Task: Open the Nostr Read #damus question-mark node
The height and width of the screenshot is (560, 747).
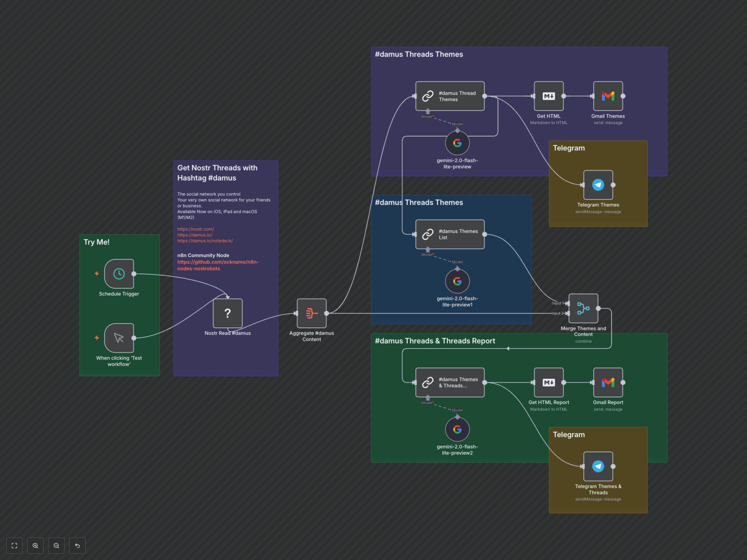Action: click(227, 313)
